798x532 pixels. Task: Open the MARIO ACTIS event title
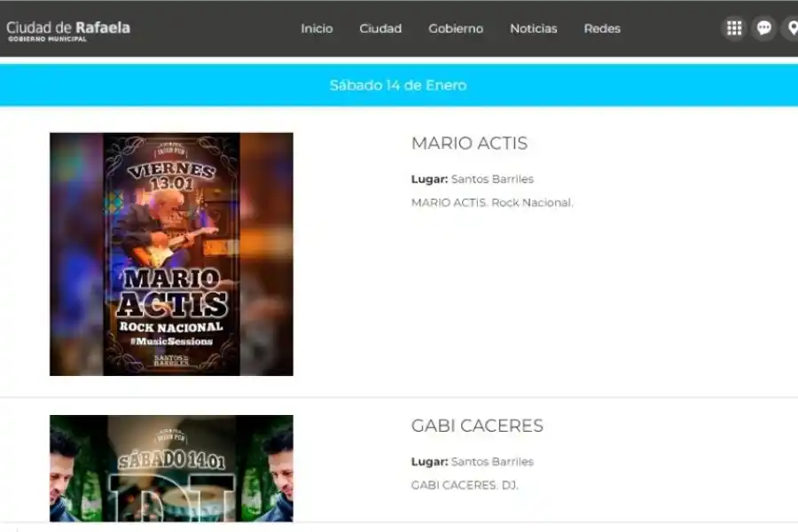[x=469, y=143]
